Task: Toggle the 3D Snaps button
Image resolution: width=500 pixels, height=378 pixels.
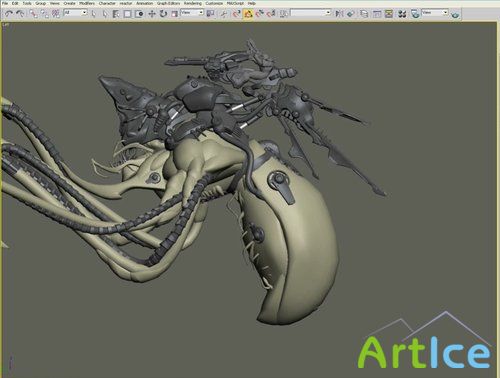Action: 236,14
